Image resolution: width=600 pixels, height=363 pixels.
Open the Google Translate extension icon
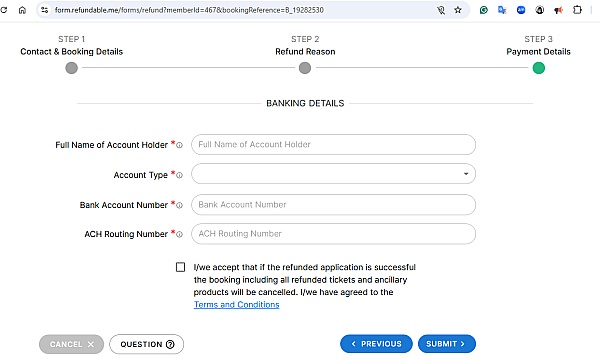(x=502, y=10)
